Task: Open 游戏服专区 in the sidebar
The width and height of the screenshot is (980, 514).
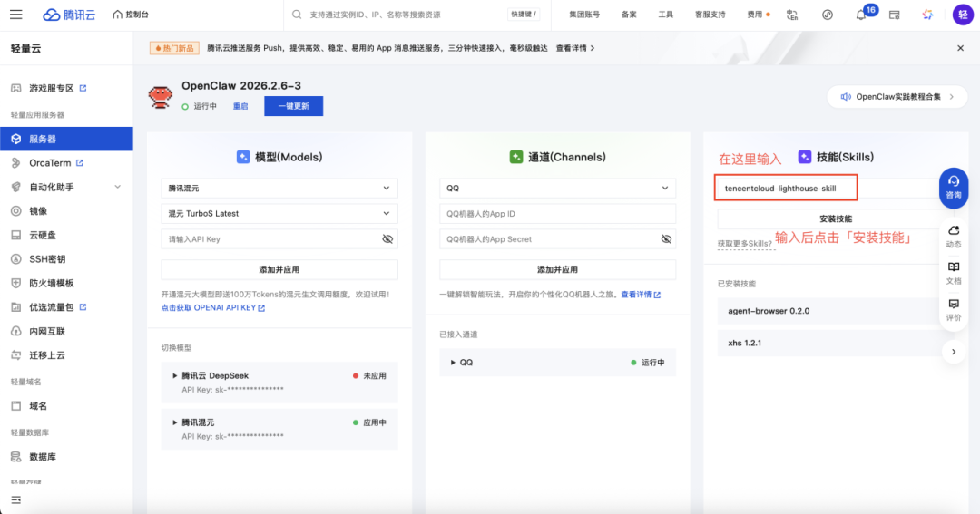Action: click(x=51, y=88)
